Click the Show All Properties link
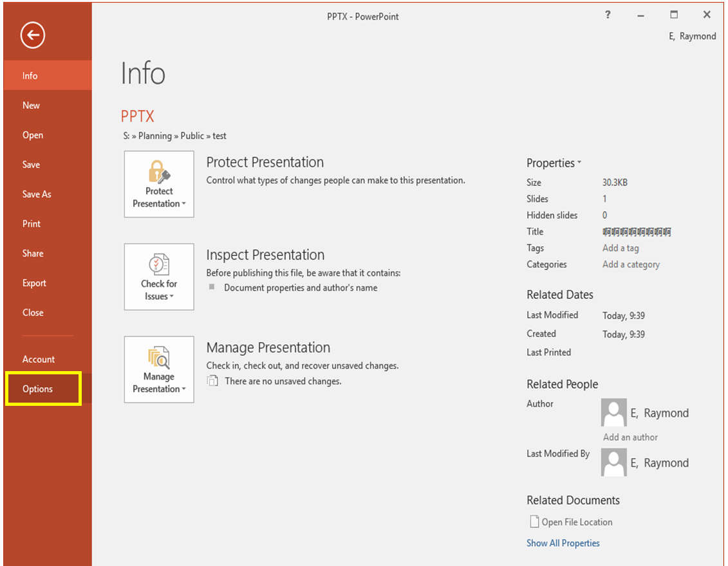Screen dimensions: 728x566 563,543
